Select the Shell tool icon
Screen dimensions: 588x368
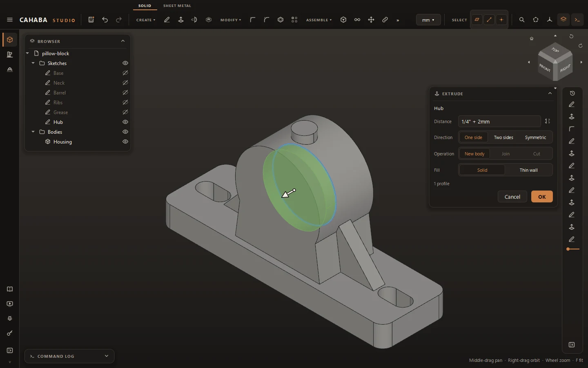point(281,20)
